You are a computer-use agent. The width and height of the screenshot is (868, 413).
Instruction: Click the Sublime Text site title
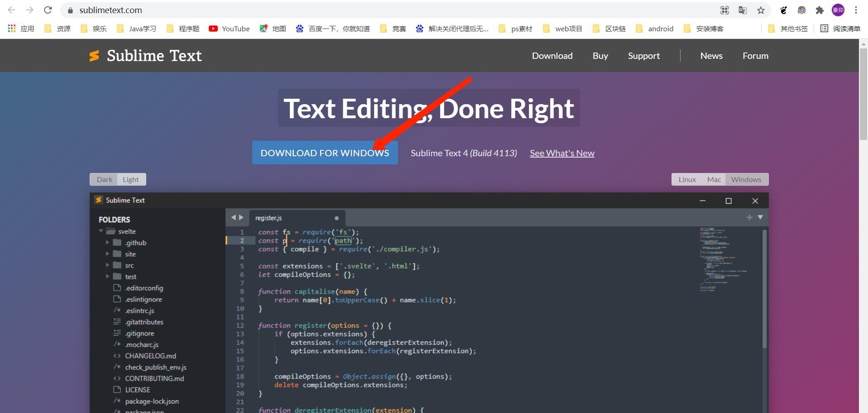coord(154,56)
